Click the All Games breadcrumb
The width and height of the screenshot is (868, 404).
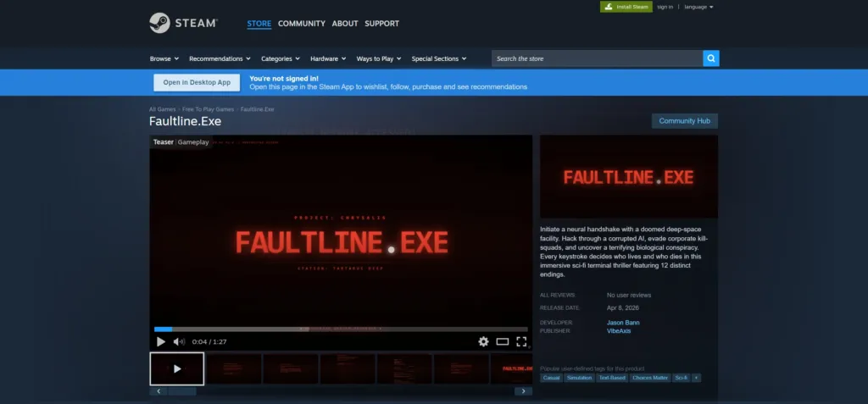(162, 109)
